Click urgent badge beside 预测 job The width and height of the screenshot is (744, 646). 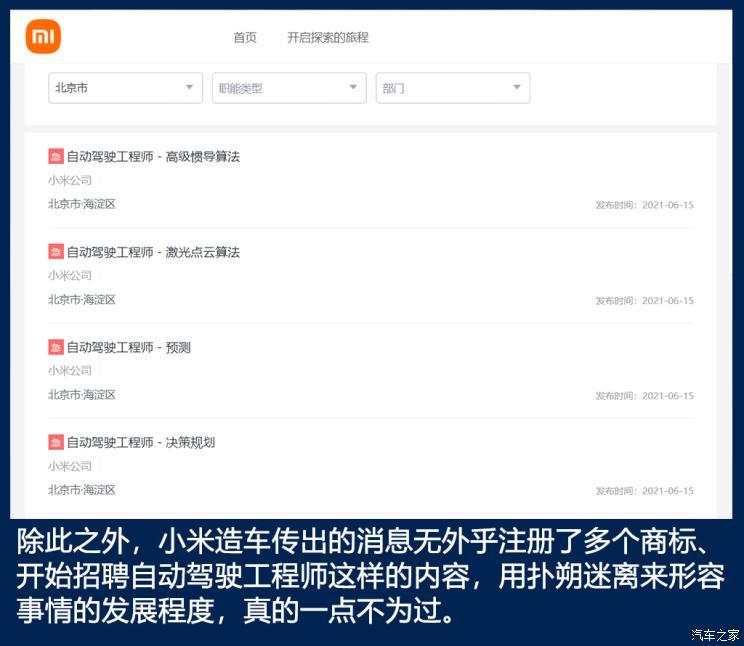tap(56, 347)
